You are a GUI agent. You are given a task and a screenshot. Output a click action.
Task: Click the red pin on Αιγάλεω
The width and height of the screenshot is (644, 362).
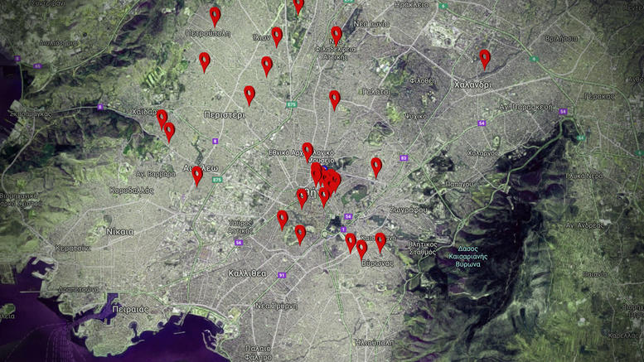click(x=197, y=175)
